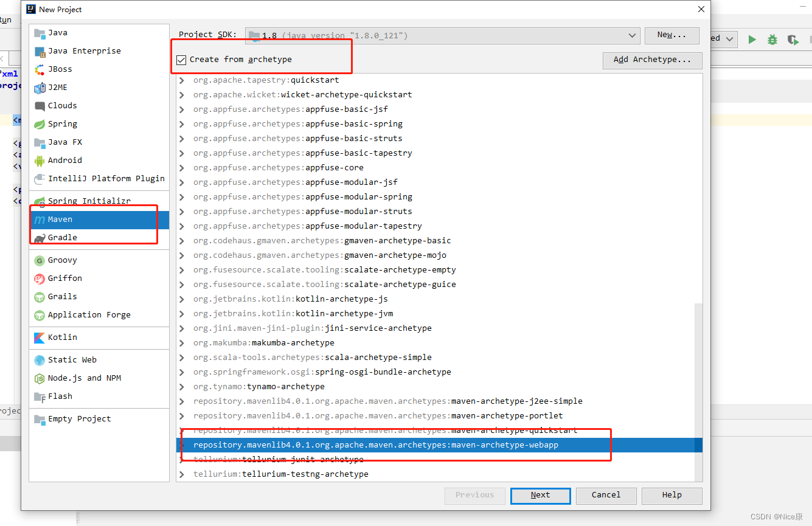Select appfuse-basic-struts row

[435, 139]
